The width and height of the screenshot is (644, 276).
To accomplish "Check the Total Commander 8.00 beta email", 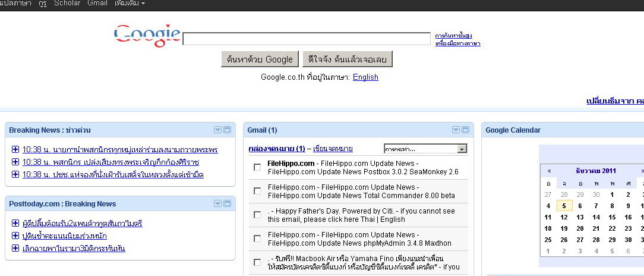I will click(257, 191).
